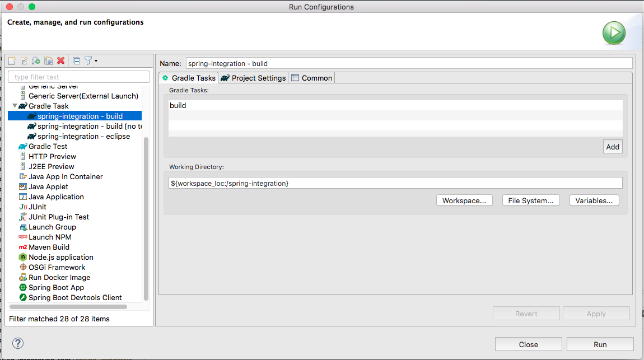Viewport: 644px width, 360px height.
Task: Click the File System... button
Action: (x=531, y=200)
